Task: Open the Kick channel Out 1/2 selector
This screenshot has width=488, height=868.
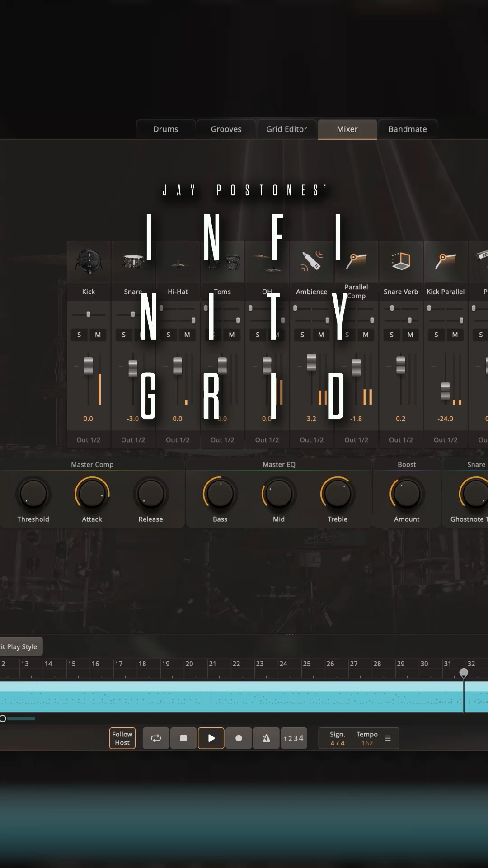Action: [89, 440]
